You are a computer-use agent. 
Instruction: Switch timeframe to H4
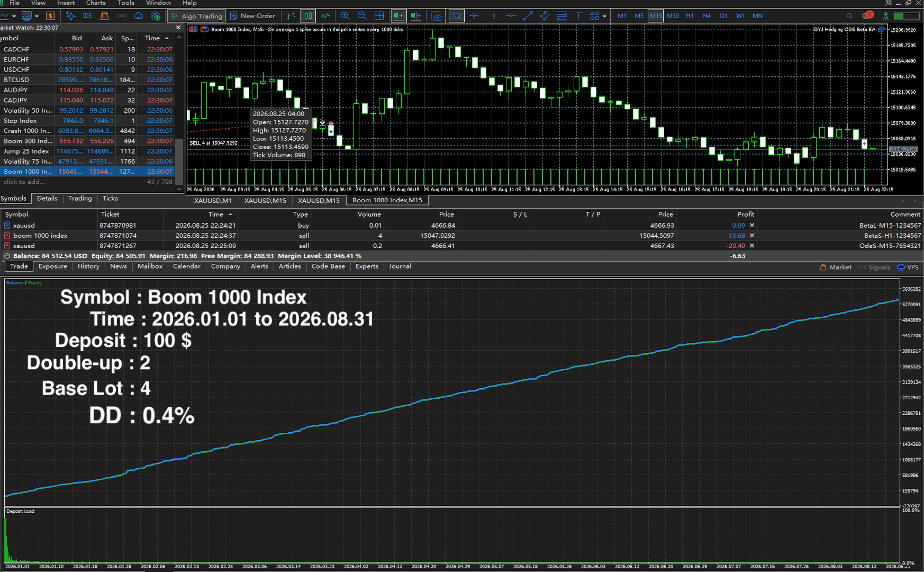(706, 16)
